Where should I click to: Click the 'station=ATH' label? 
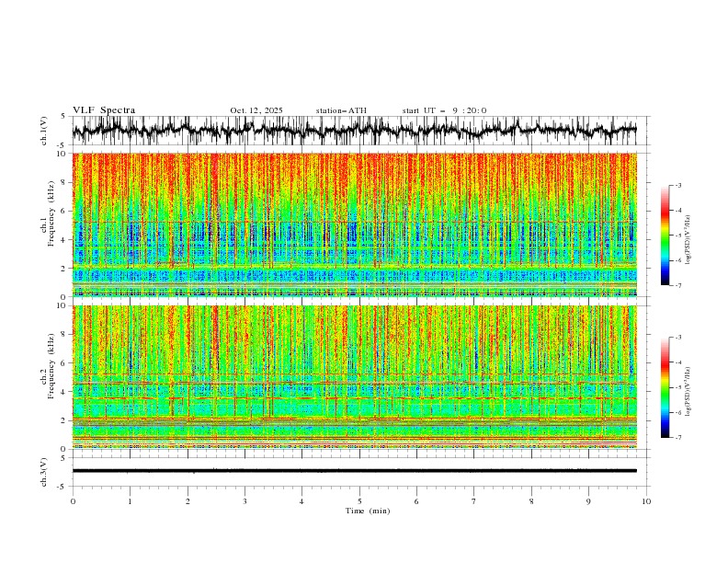[341, 110]
